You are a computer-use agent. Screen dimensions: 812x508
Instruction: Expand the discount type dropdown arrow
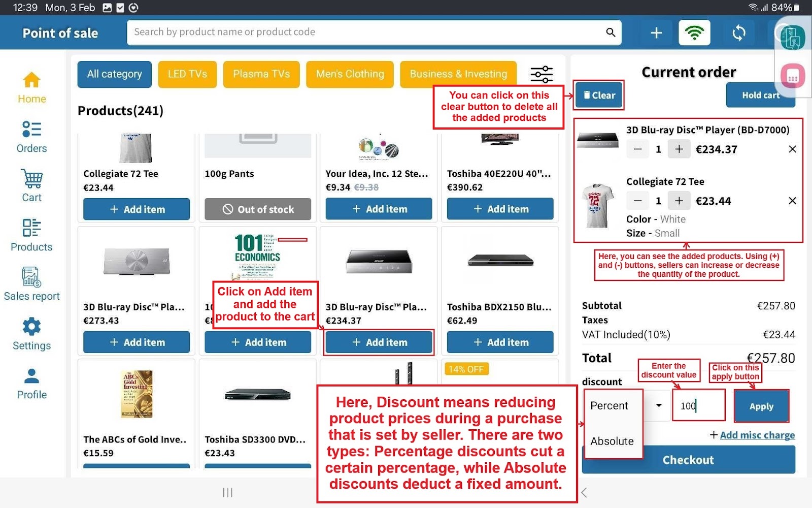coord(658,405)
